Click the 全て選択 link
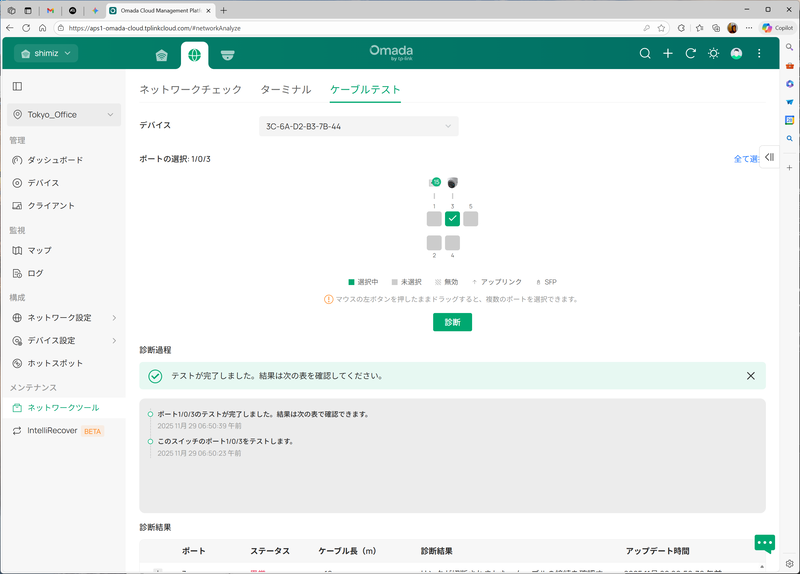 [746, 159]
